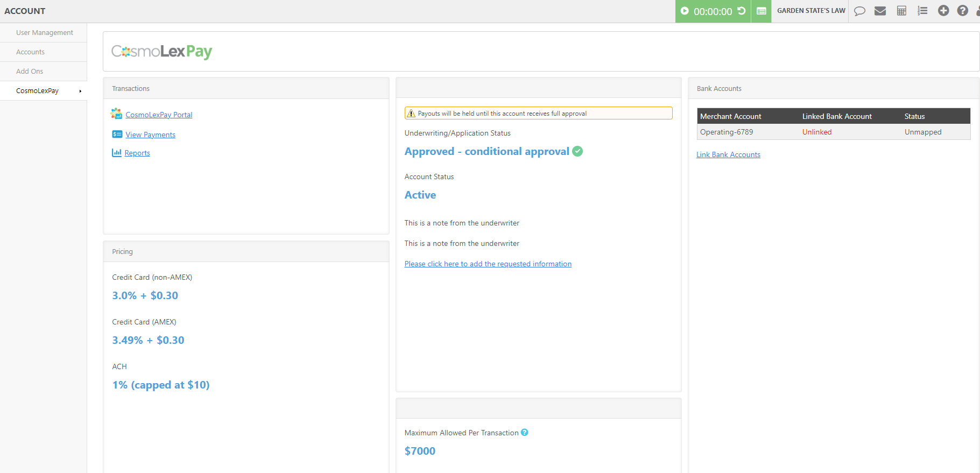Click the link to add requested information
Screen dimensions: 980x473
pos(488,264)
